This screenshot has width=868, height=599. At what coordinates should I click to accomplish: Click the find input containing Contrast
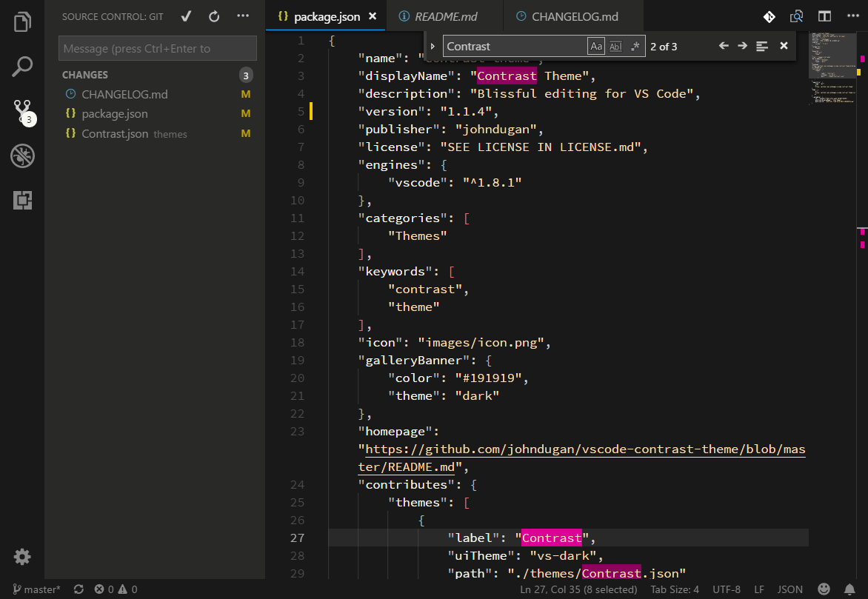tap(515, 47)
